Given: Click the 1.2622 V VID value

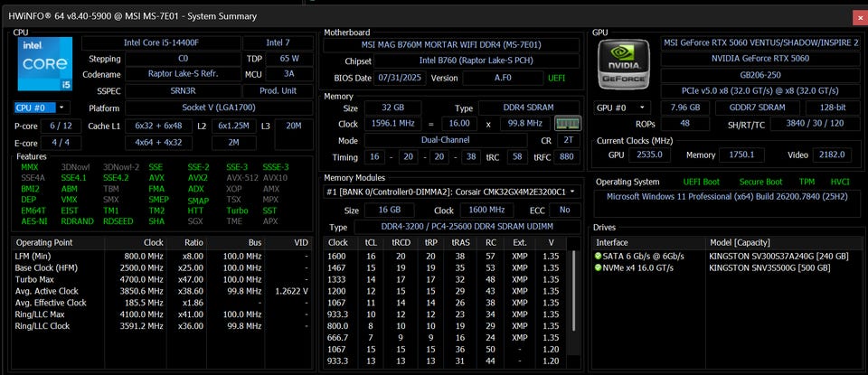Looking at the screenshot, I should click(x=292, y=291).
